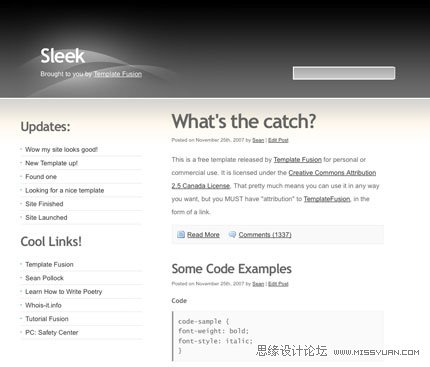Follow the Template Fusion link under the Sleek title
Viewport: 430px width, 367px height.
pyautogui.click(x=118, y=74)
